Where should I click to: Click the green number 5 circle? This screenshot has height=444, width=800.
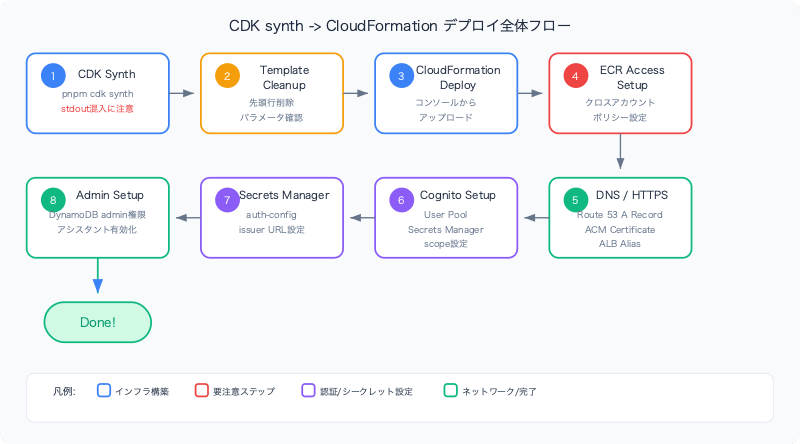coord(576,200)
